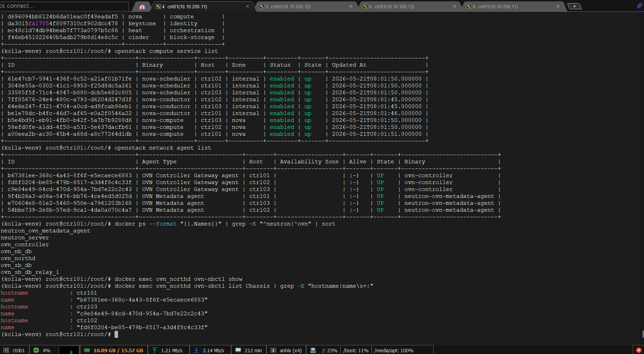Click the 'Agent Type' column header
Image resolution: width=644 pixels, height=354 pixels.
click(x=159, y=162)
